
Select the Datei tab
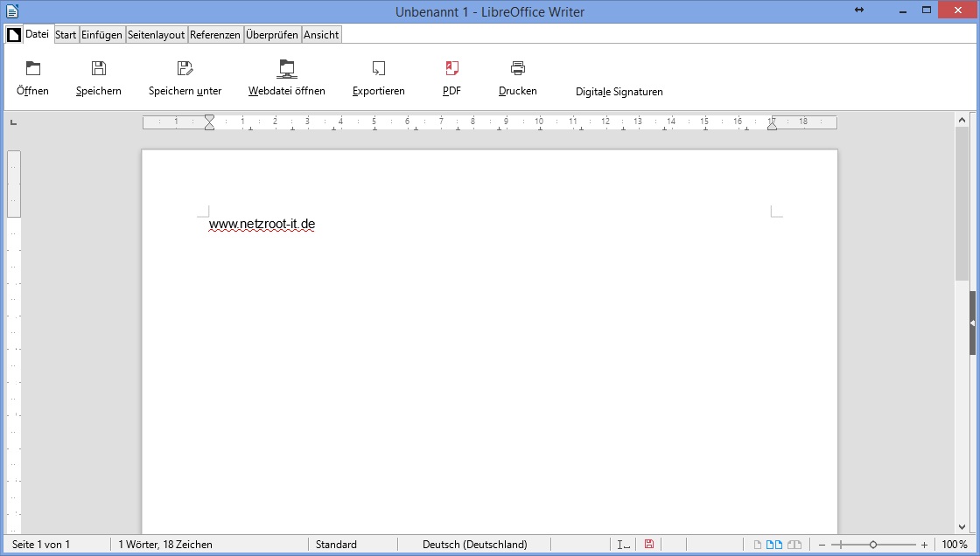pyautogui.click(x=37, y=34)
